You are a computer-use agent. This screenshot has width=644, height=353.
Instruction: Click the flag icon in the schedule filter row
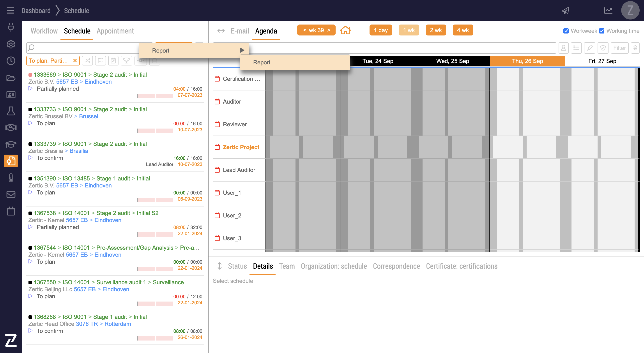(100, 61)
